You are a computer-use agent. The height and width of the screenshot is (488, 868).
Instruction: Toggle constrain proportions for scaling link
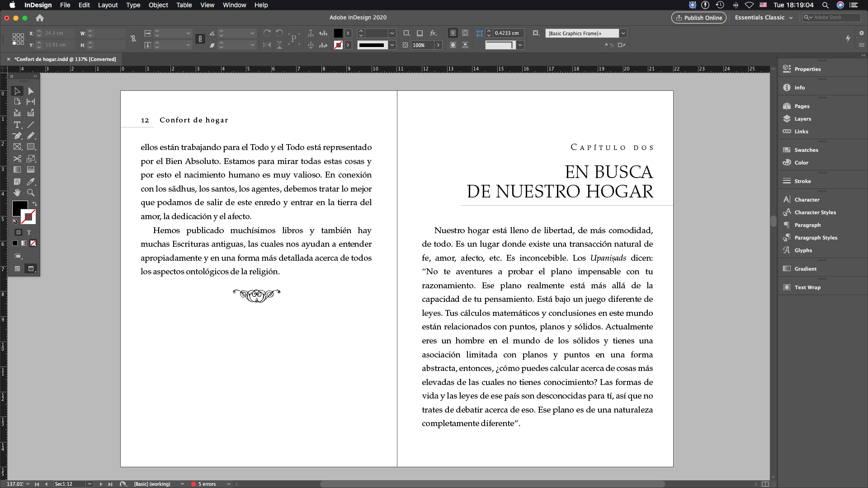pyautogui.click(x=200, y=39)
